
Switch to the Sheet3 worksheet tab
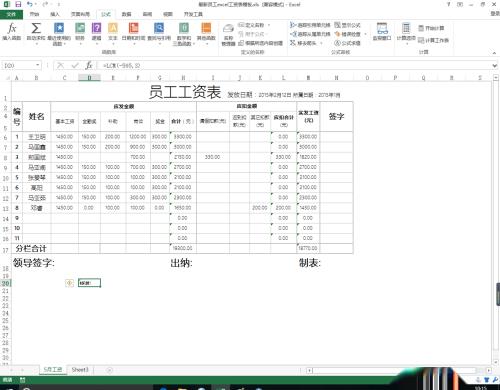coord(80,370)
